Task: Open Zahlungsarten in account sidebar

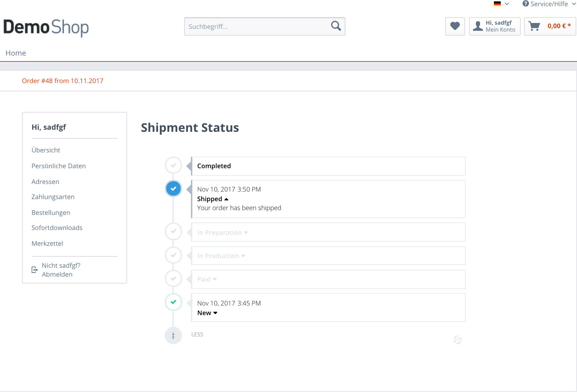Action: click(53, 197)
